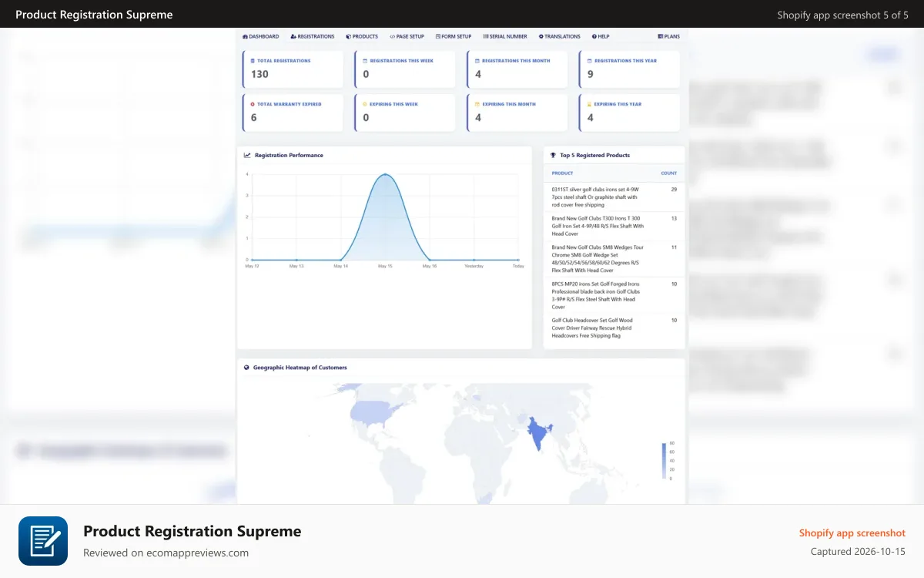Screen dimensions: 924x578
Task: Click the calendar icon on Registrations This Month
Action: pyautogui.click(x=477, y=61)
